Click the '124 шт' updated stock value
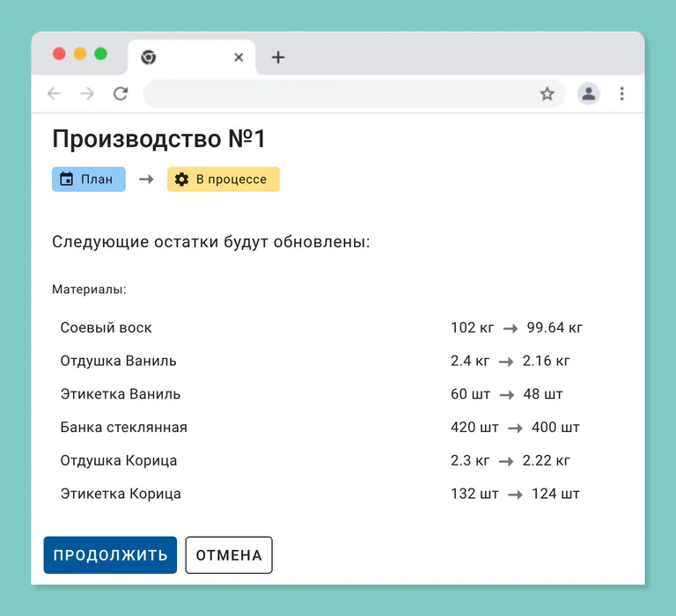The height and width of the screenshot is (616, 676). (x=555, y=494)
